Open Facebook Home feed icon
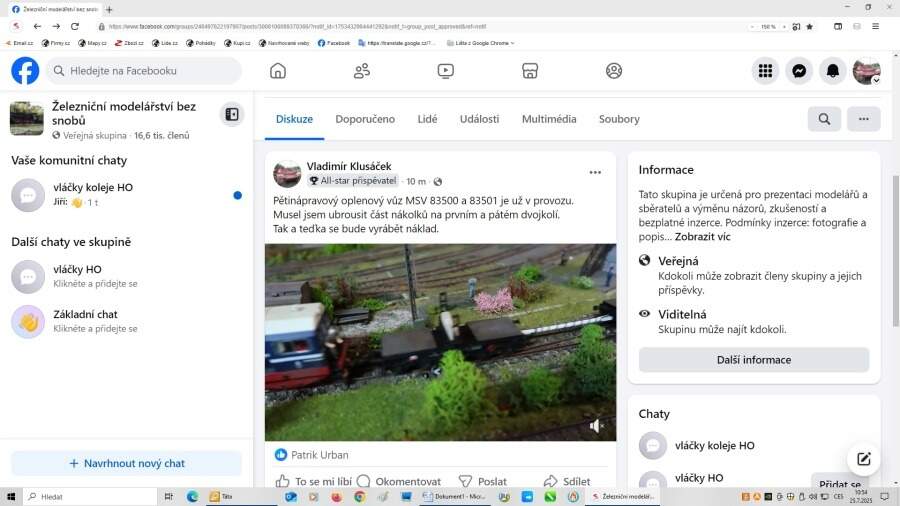 (278, 71)
